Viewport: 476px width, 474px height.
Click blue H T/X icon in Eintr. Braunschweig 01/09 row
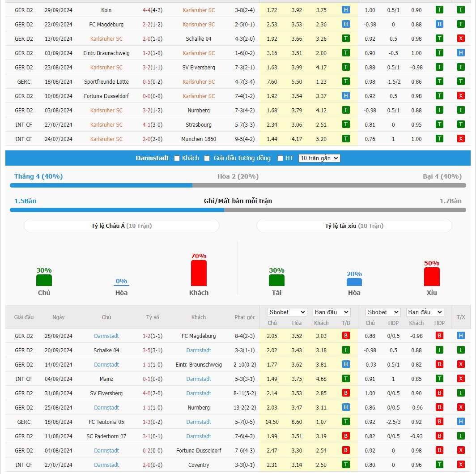461,52
